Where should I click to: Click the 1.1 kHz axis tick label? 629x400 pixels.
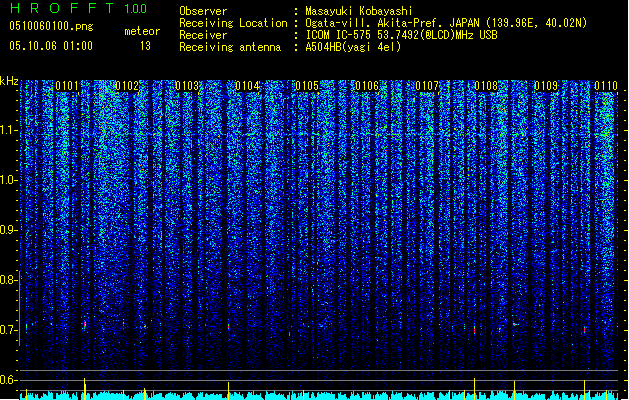point(8,130)
